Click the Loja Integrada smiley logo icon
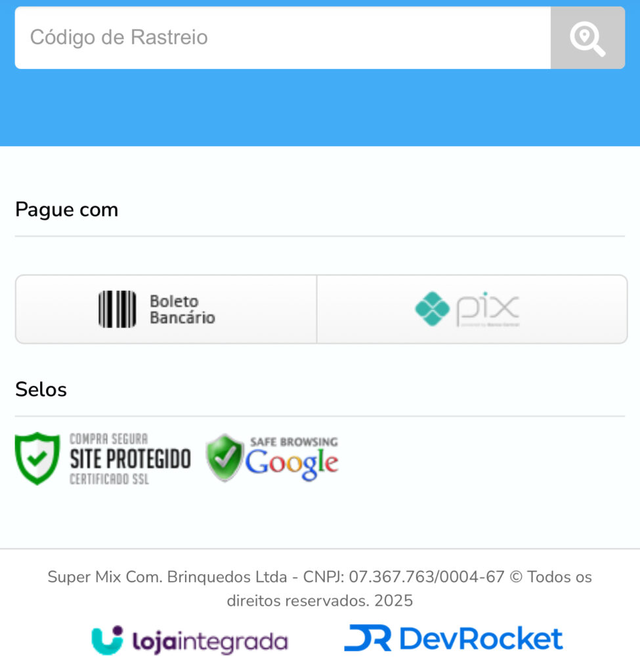Screen dimensions: 640x672 107,640
